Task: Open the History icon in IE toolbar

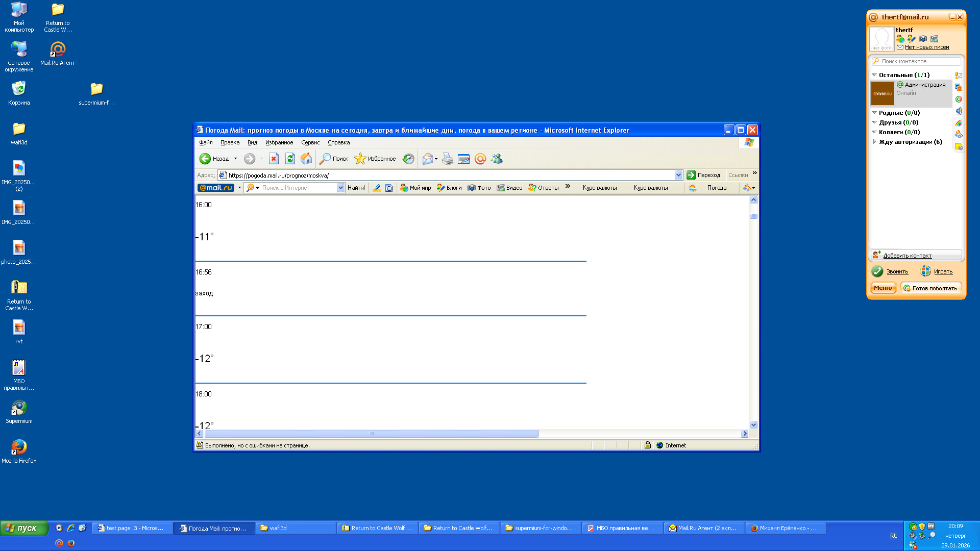Action: click(408, 159)
